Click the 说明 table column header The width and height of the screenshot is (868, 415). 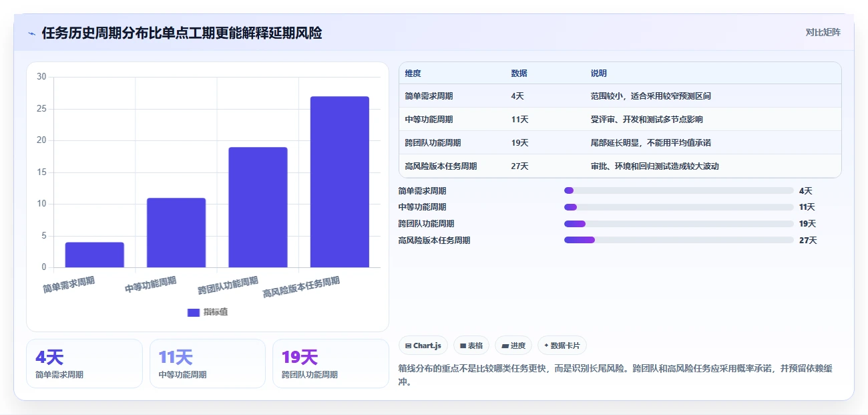click(x=599, y=74)
